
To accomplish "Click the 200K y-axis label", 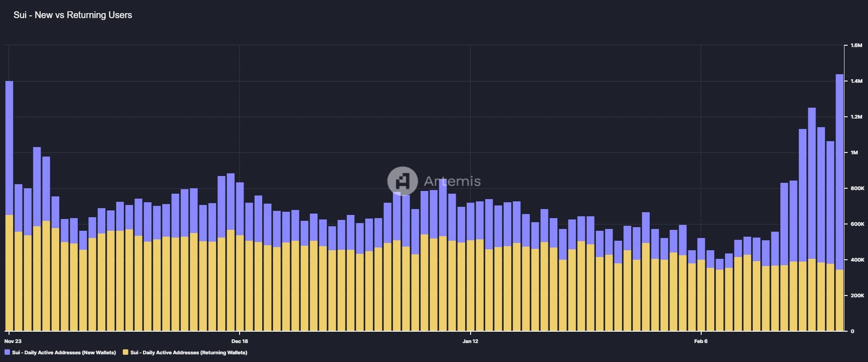I will click(857, 295).
